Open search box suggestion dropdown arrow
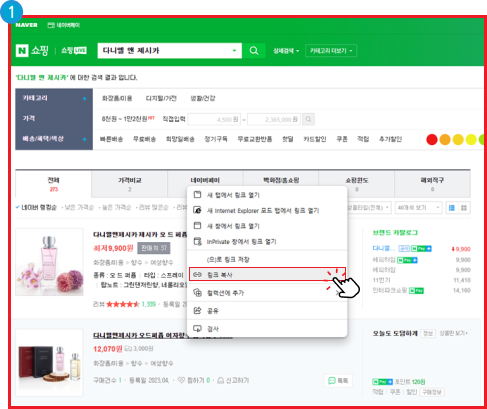 coord(234,51)
